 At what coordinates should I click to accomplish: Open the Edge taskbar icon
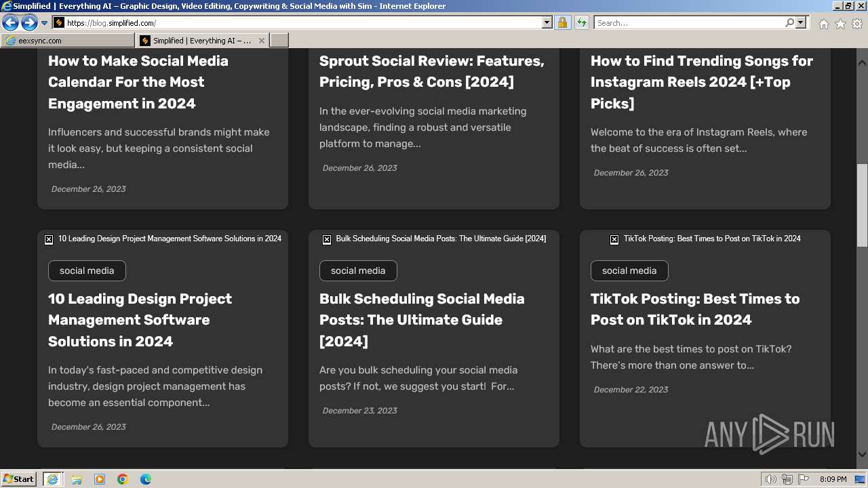(146, 479)
